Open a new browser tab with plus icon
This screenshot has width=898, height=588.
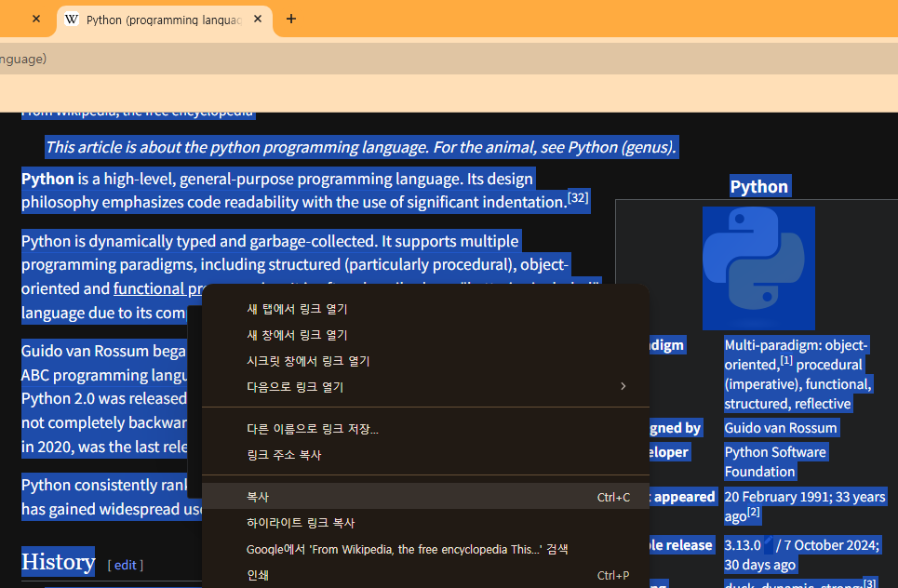[x=291, y=19]
